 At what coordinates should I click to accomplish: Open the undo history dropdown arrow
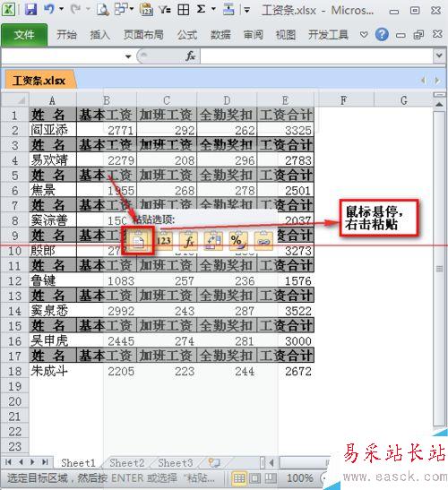coord(62,9)
